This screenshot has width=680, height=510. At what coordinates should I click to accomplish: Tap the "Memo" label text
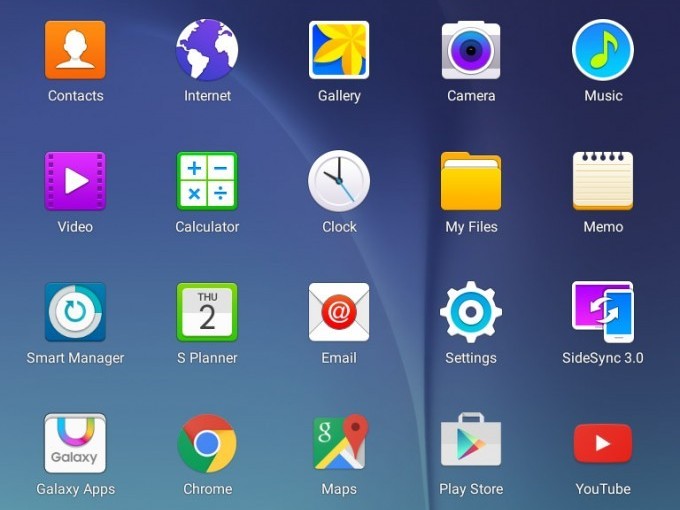click(x=603, y=227)
